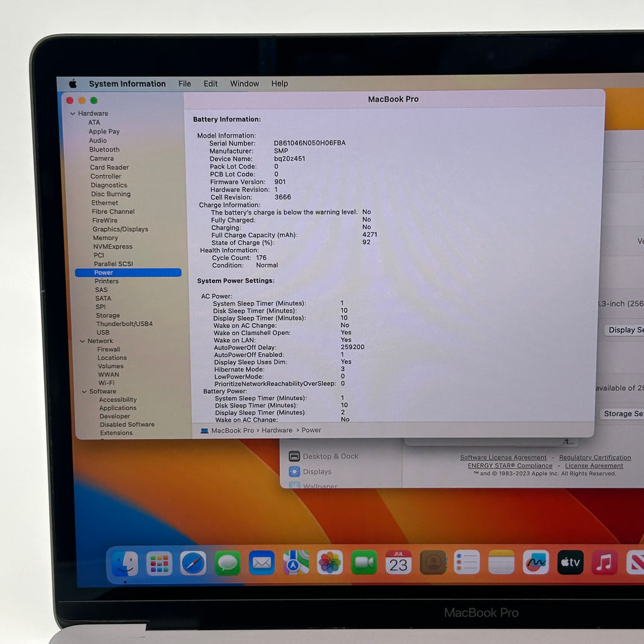Select Memory in the sidebar

105,238
